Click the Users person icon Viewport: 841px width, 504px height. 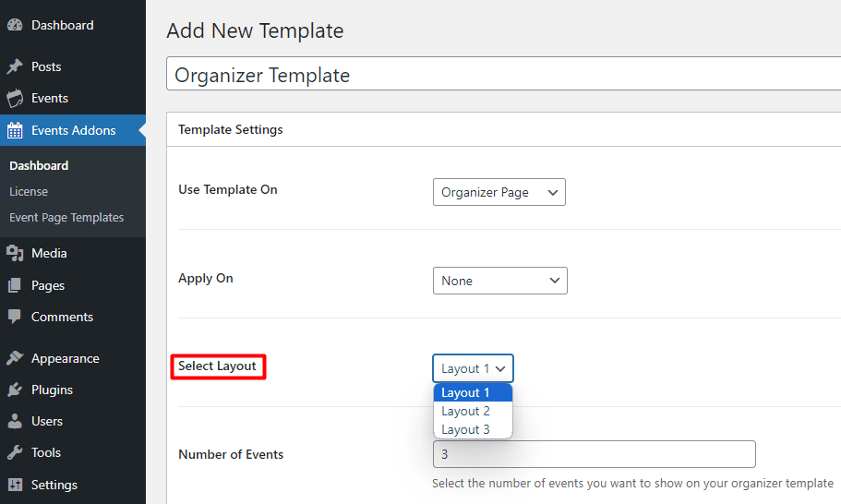(15, 421)
